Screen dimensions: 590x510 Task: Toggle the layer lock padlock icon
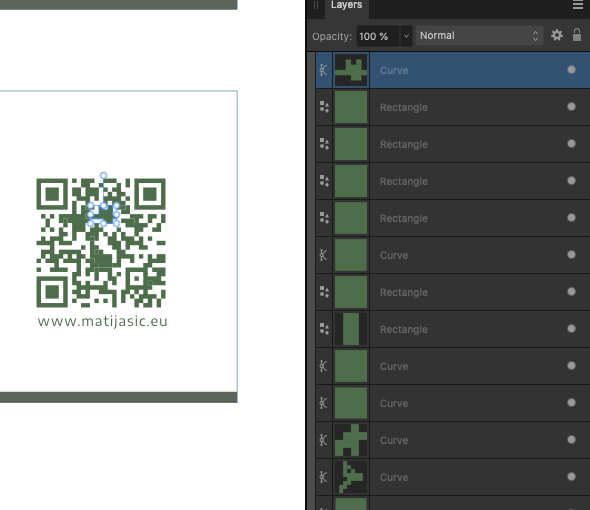[x=577, y=35]
